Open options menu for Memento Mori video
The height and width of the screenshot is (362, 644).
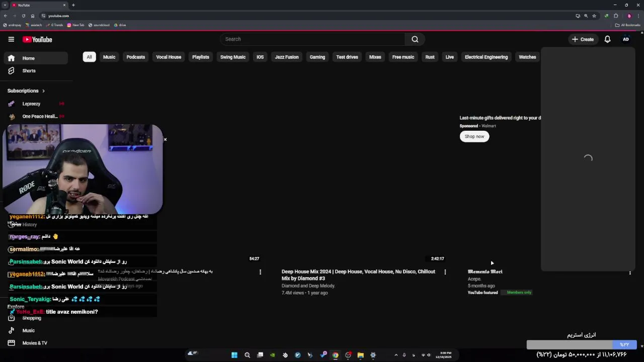(x=630, y=273)
